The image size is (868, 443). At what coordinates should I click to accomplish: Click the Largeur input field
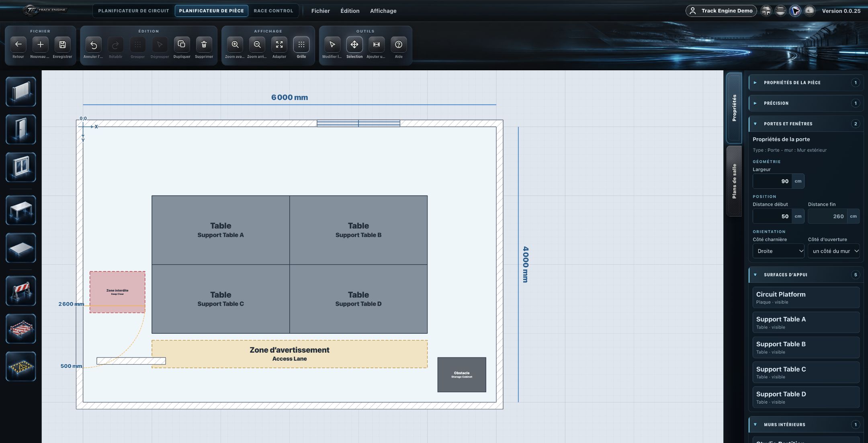tap(772, 181)
